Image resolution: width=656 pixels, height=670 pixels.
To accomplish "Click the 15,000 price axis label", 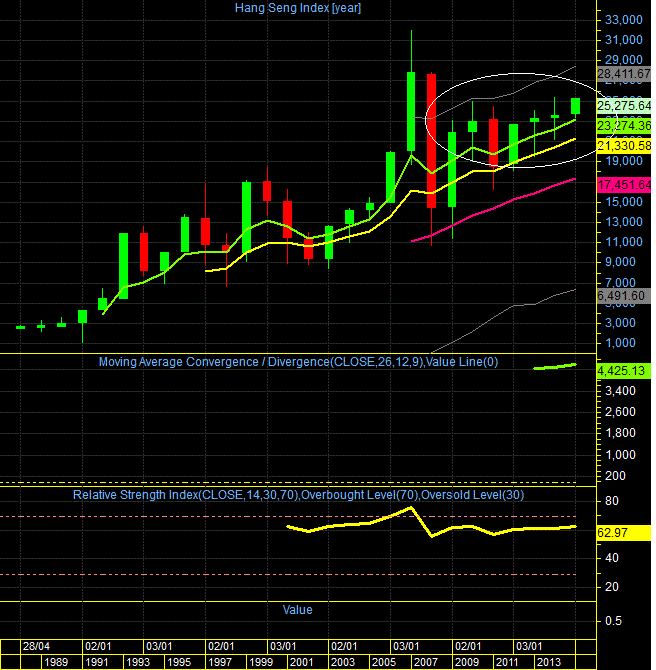I will tap(624, 202).
